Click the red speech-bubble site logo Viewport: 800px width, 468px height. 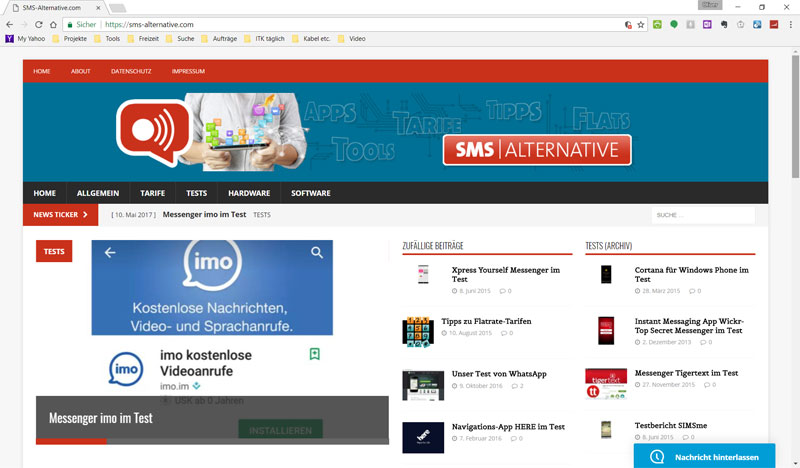pyautogui.click(x=154, y=132)
